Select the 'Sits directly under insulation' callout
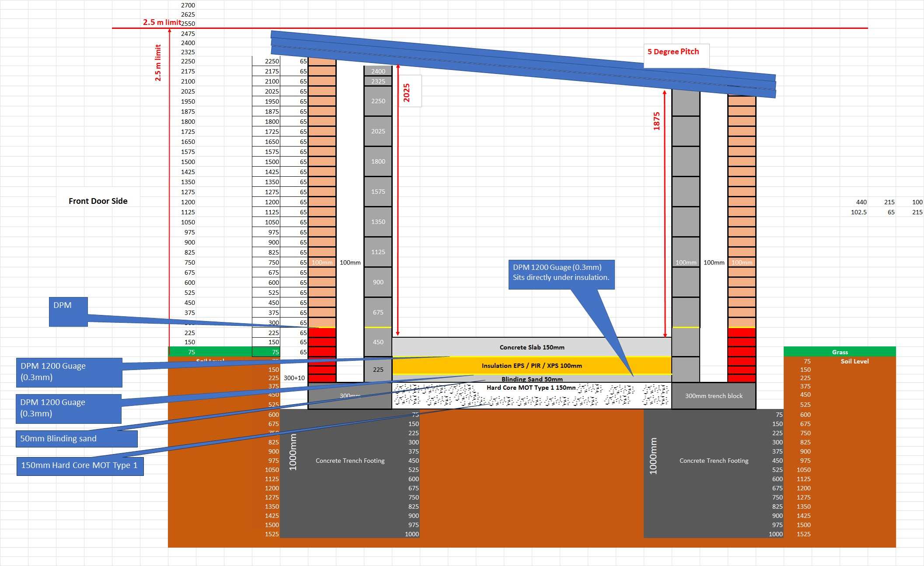 [x=561, y=274]
